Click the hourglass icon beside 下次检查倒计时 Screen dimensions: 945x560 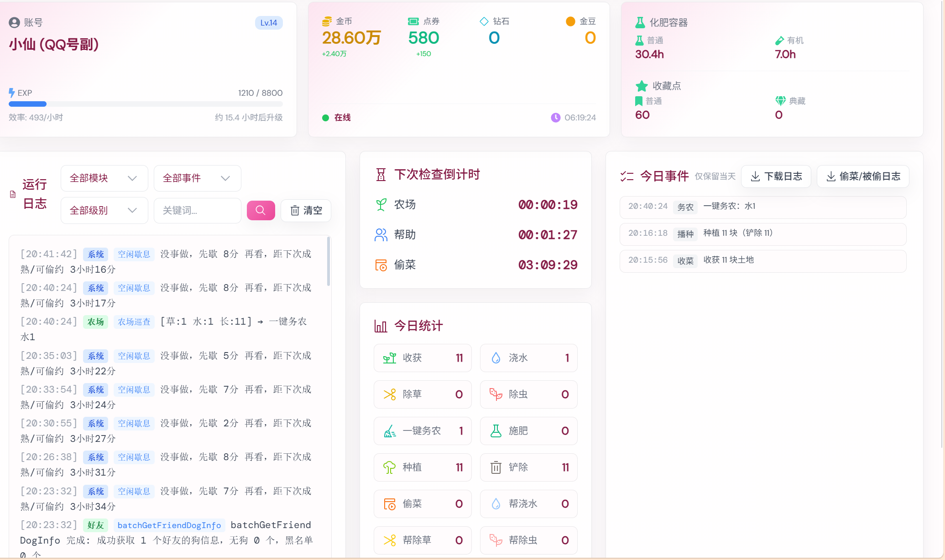click(381, 175)
